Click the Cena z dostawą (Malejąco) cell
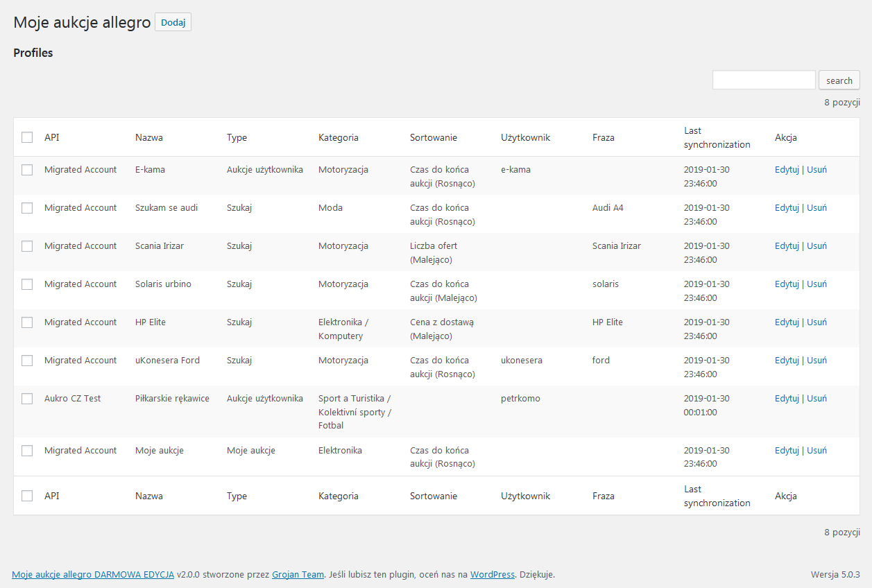 pyautogui.click(x=442, y=329)
